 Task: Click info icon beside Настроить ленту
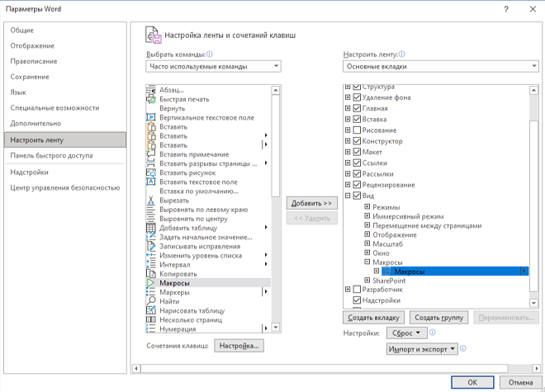click(402, 54)
